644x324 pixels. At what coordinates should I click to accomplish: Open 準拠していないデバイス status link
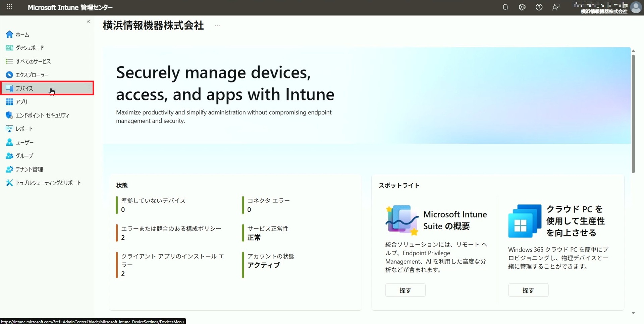(153, 200)
